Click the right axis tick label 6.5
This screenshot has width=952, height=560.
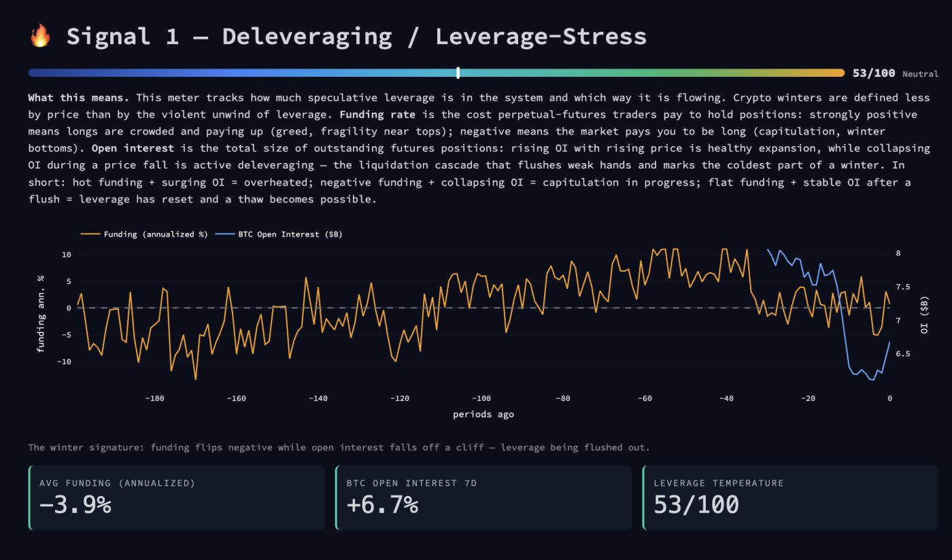pyautogui.click(x=902, y=354)
